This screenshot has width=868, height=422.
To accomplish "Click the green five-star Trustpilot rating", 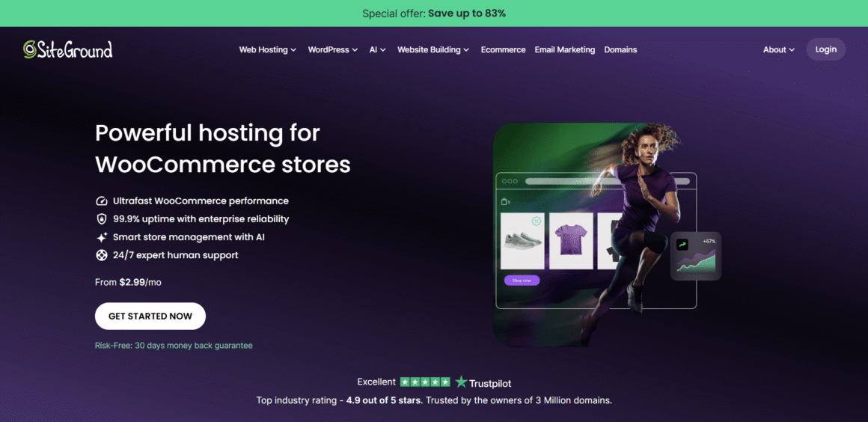I will [x=425, y=382].
